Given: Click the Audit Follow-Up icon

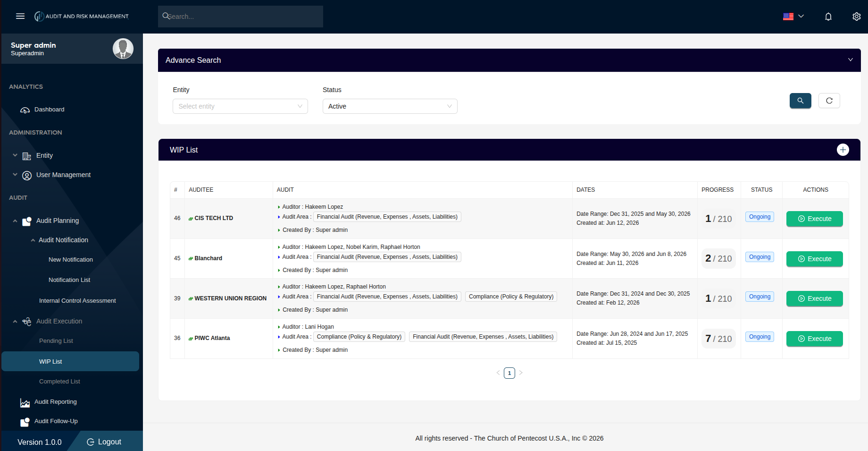Looking at the screenshot, I should click(25, 422).
